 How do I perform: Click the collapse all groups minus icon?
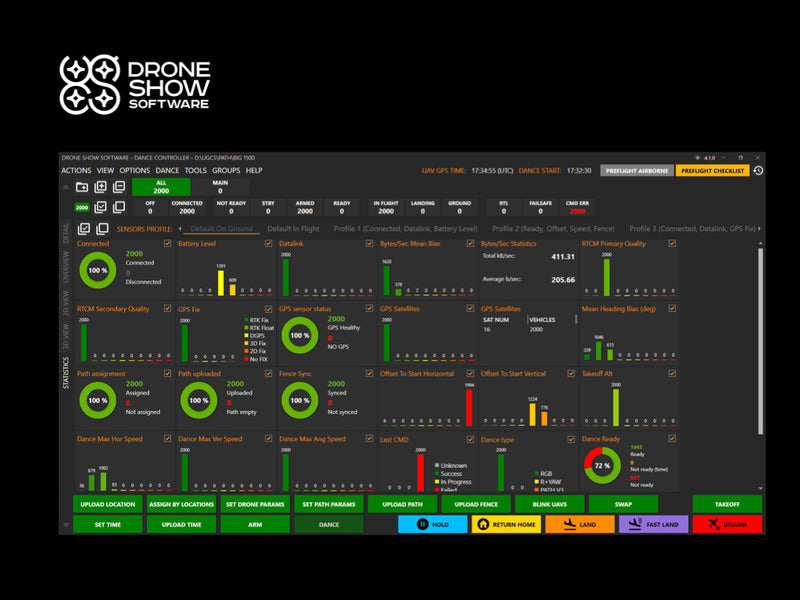119,187
